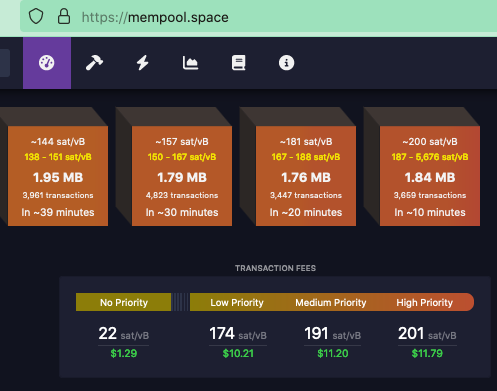
Task: Click the 1.76 MB block size text
Action: [x=306, y=177]
